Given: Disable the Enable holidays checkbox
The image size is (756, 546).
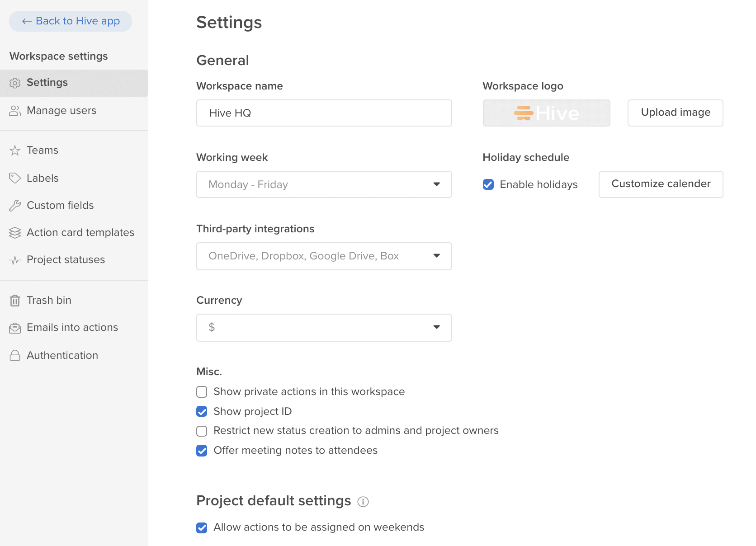Looking at the screenshot, I should click(488, 184).
